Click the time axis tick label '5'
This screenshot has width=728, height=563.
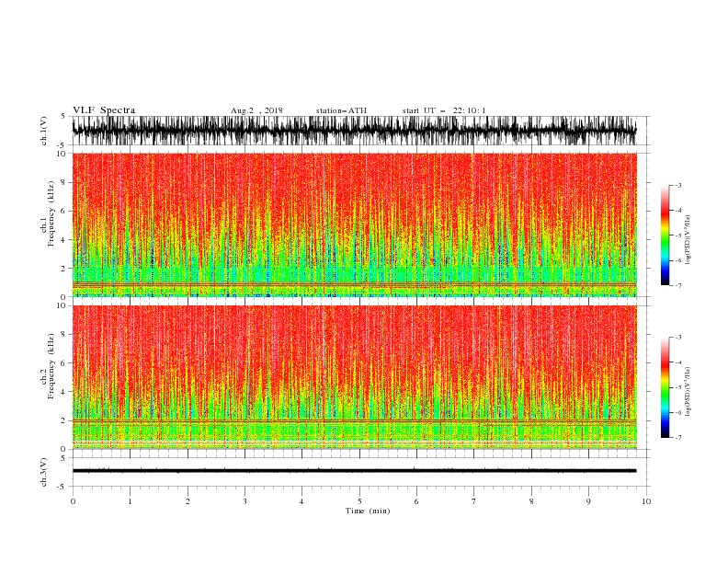(x=359, y=501)
